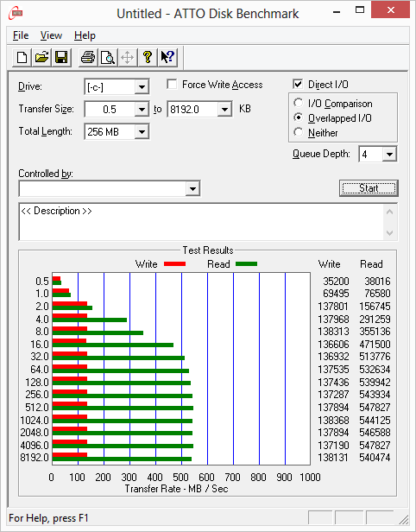
Task: Open the File menu
Action: (21, 35)
